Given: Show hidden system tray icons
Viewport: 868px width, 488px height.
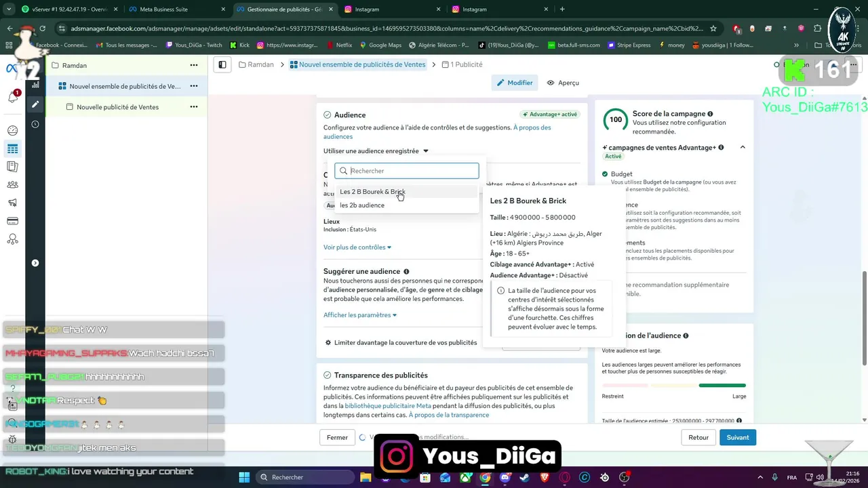Looking at the screenshot, I should (759, 477).
